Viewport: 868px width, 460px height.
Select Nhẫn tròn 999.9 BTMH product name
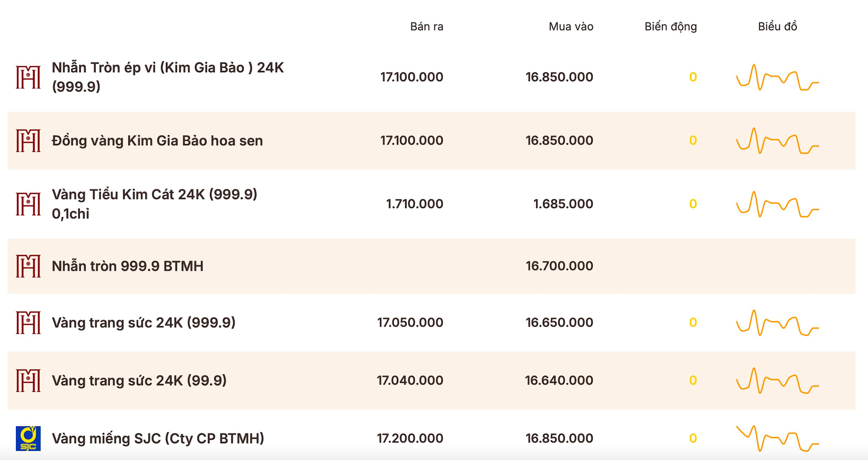coord(127,266)
